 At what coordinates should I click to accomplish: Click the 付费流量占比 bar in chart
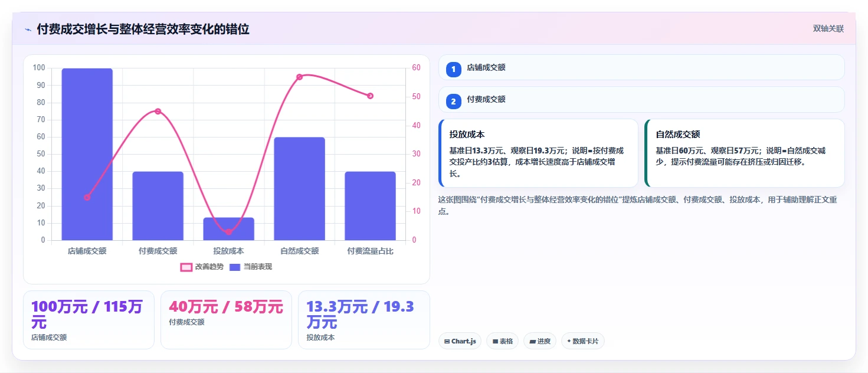(x=371, y=206)
